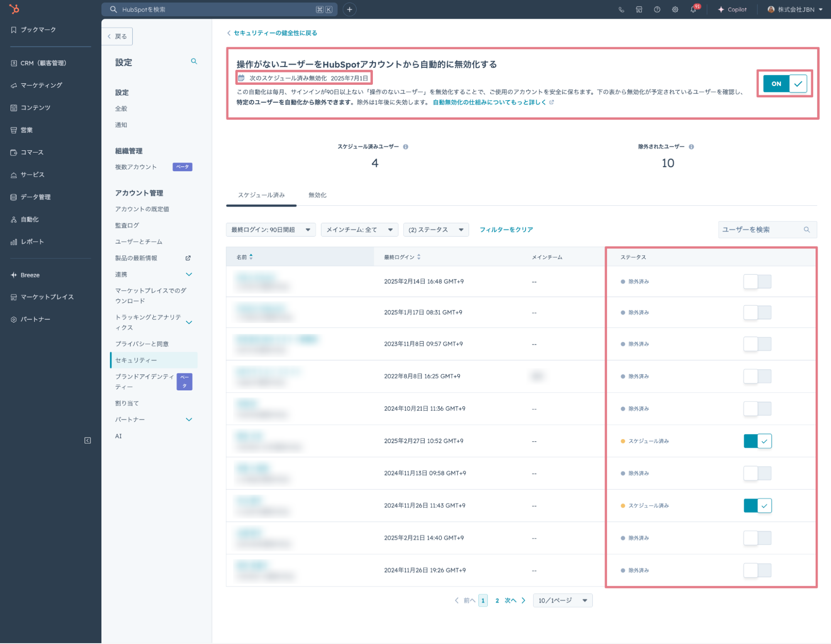Focus the HubSpotを検索 search field
Screen dimensions: 831x644
219,10
